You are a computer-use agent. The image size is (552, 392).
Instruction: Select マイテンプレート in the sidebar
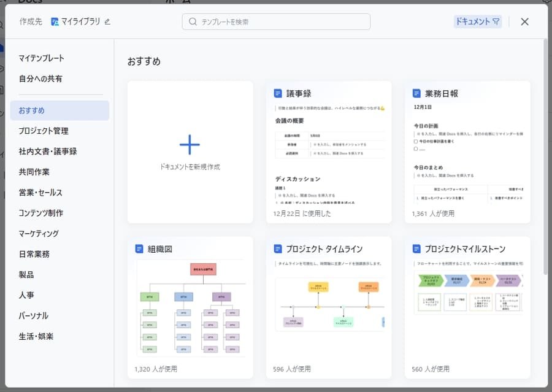pyautogui.click(x=41, y=58)
